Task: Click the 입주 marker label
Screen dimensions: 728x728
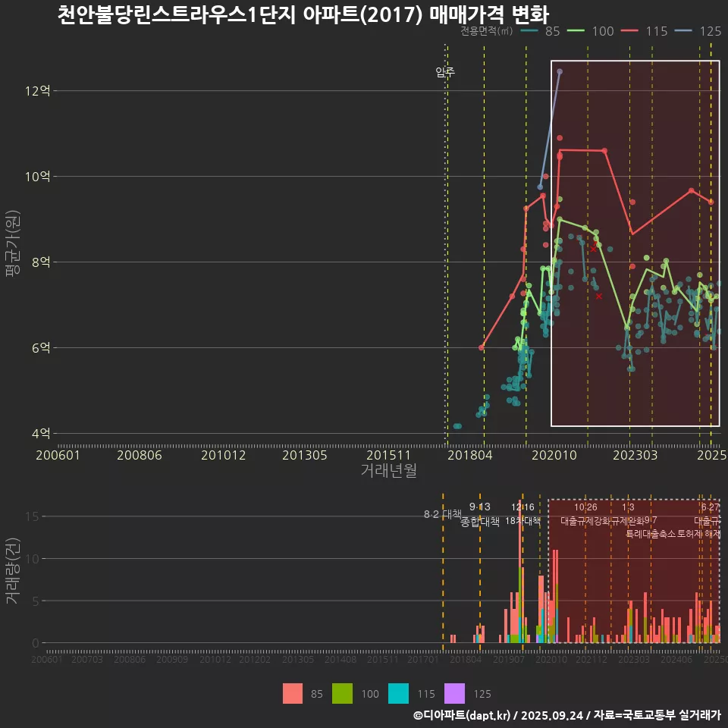Action: tap(445, 73)
